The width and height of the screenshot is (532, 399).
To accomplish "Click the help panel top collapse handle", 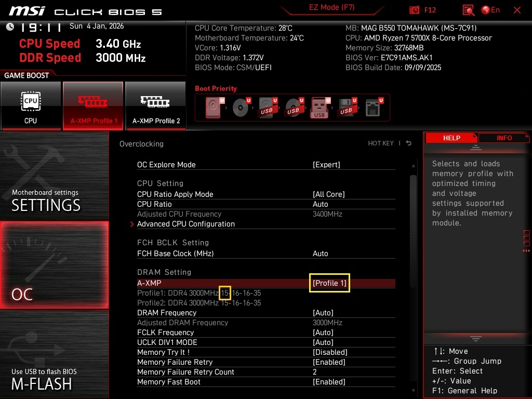I will (x=475, y=148).
